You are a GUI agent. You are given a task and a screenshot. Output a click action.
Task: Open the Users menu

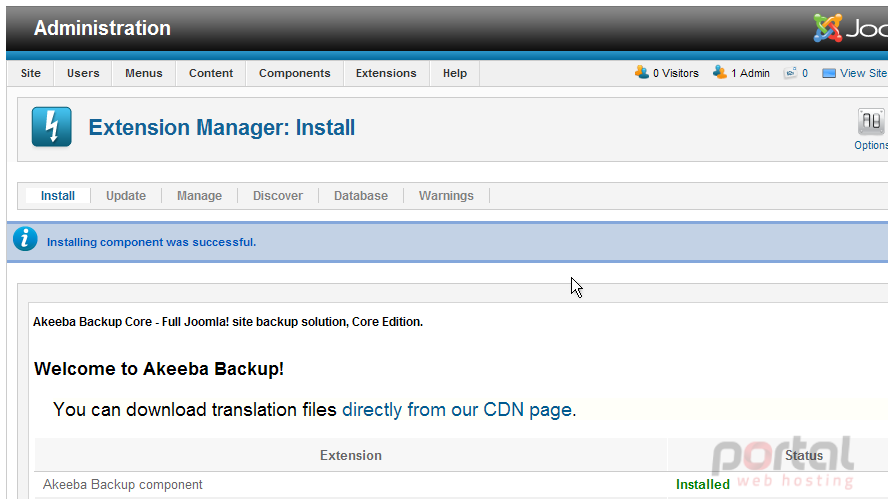[83, 73]
